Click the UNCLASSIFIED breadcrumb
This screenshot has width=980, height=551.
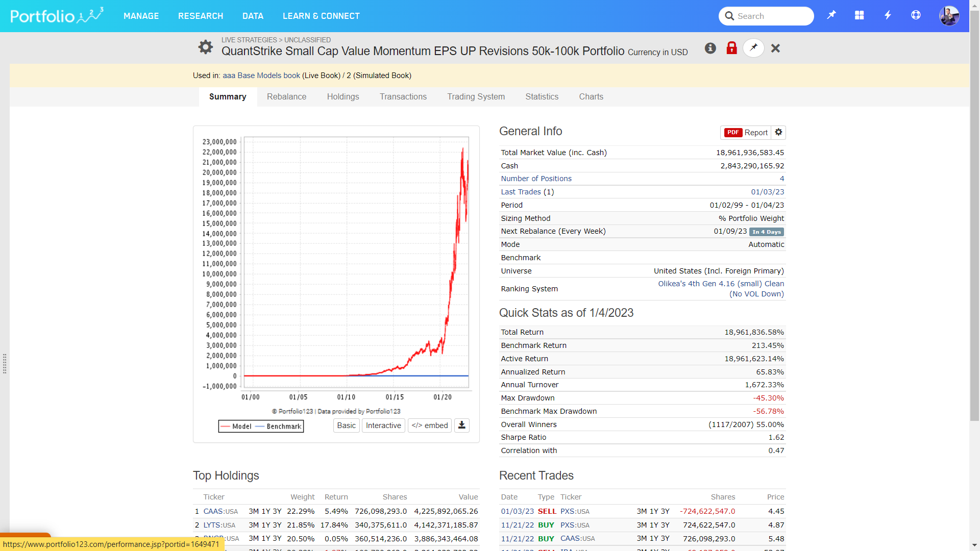point(307,40)
